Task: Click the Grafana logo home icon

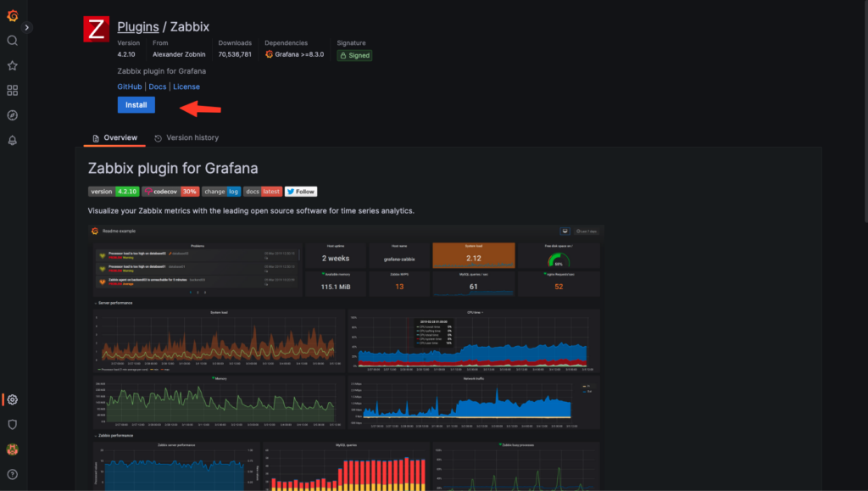Action: click(x=12, y=16)
